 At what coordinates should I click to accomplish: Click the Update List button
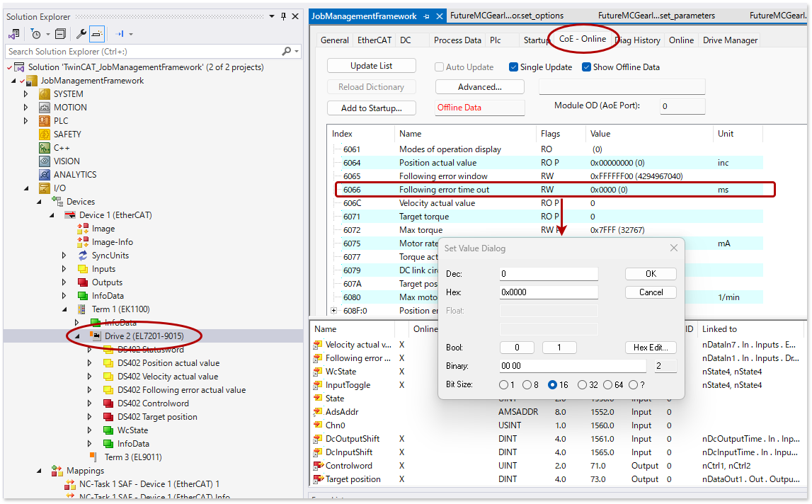371,66
